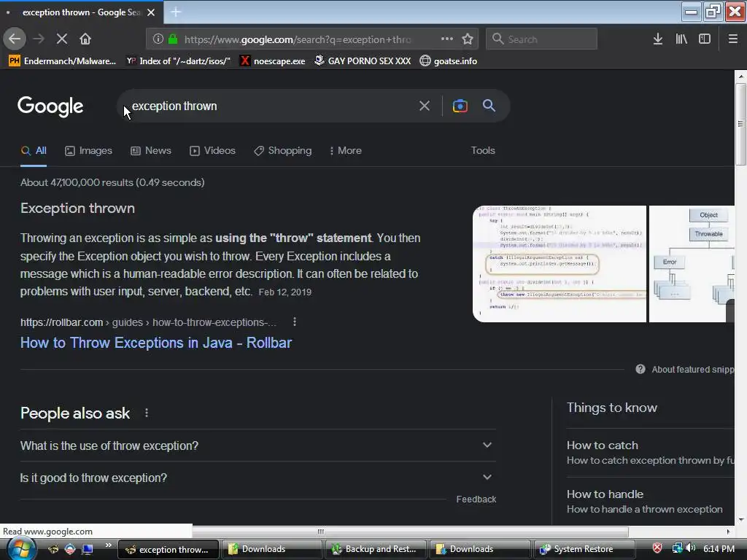
Task: Open the goatse.info bookmark
Action: point(449,61)
